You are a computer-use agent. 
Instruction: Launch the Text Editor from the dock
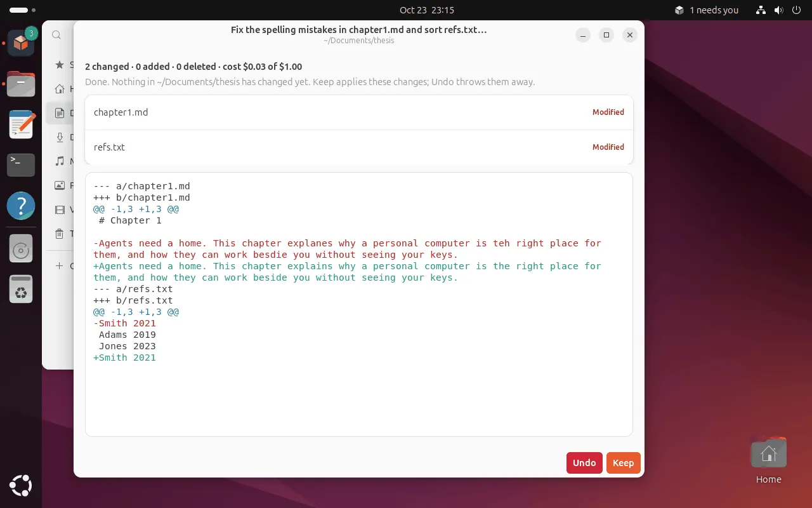coord(21,124)
